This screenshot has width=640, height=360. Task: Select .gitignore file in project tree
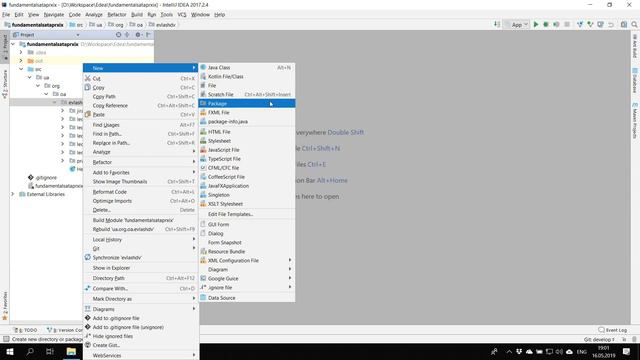click(x=42, y=178)
